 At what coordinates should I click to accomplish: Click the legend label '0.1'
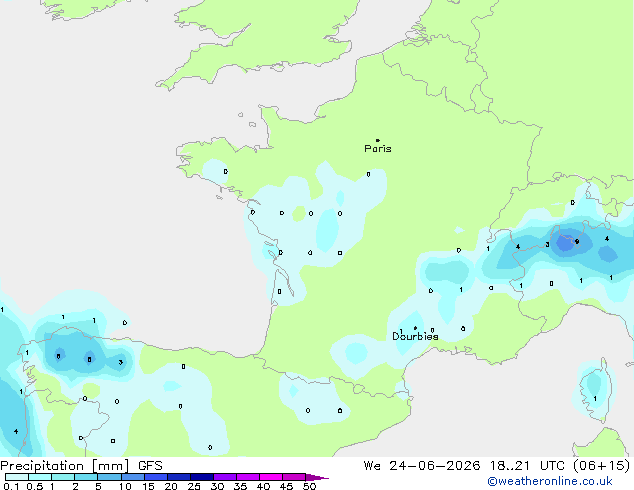[11, 486]
